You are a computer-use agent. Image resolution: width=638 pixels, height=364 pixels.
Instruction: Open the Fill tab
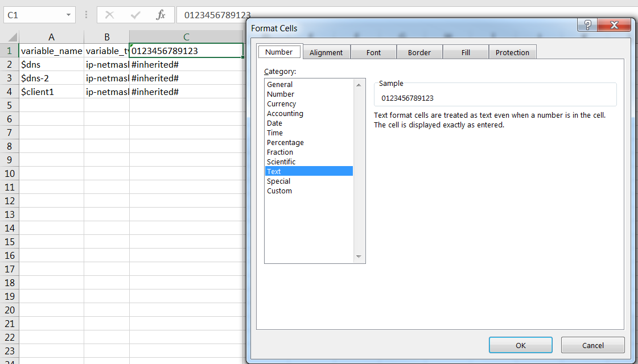466,52
